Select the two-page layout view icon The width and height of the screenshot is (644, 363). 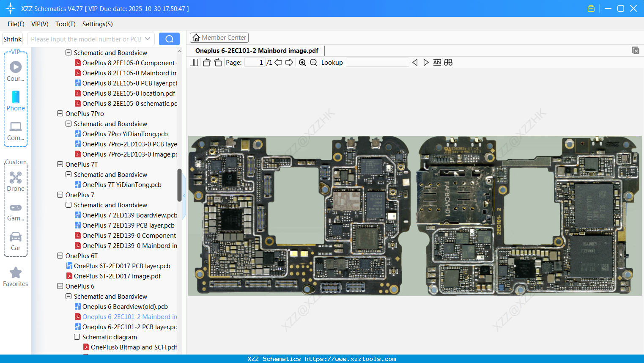pos(194,62)
